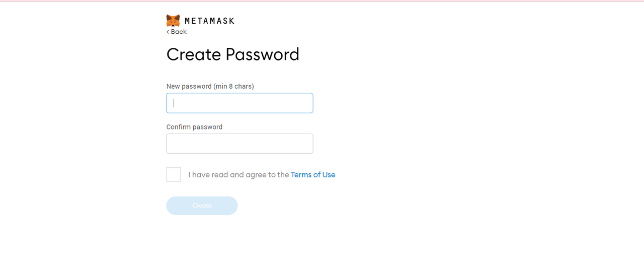Click the back chevron arrow icon
This screenshot has height=261, width=644.
click(168, 32)
